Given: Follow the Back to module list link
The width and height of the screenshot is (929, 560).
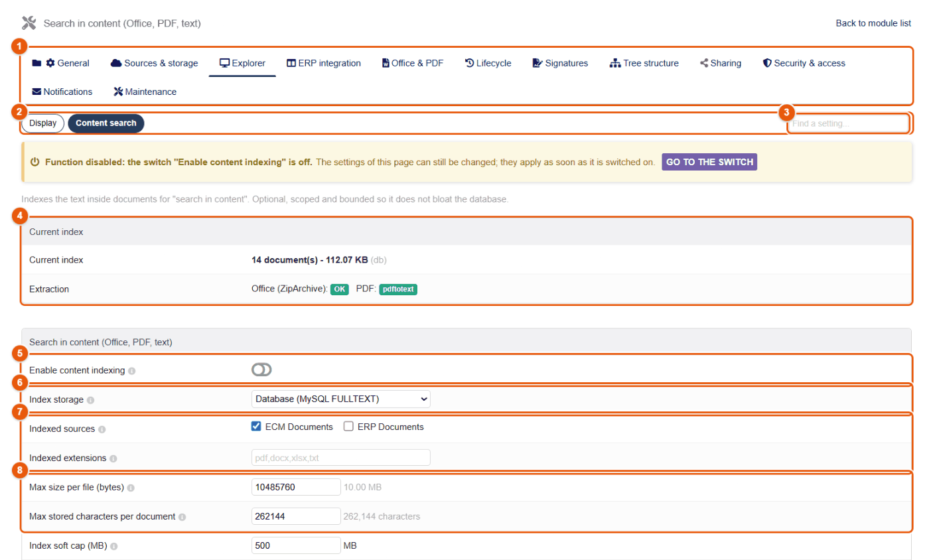Looking at the screenshot, I should [873, 23].
